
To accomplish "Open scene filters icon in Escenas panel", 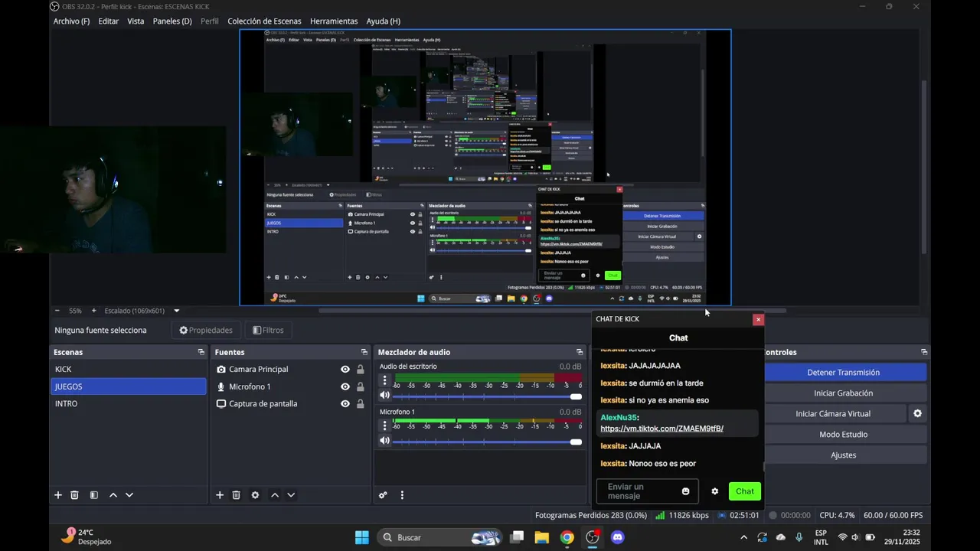I will pos(93,495).
